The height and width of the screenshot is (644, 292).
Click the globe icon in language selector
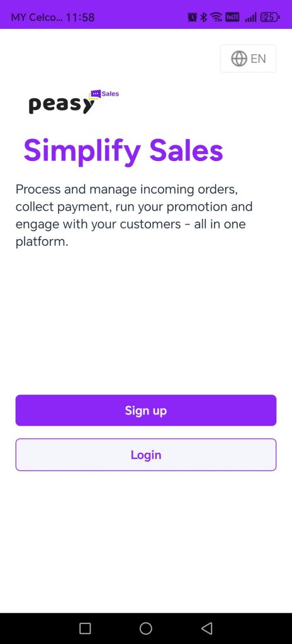pos(239,58)
